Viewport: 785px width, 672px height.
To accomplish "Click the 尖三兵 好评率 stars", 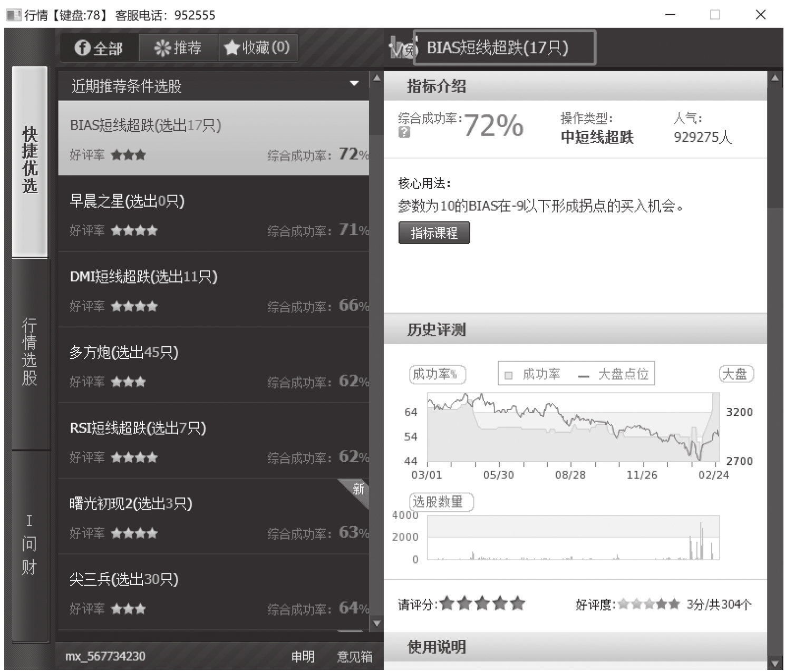I will 128,609.
